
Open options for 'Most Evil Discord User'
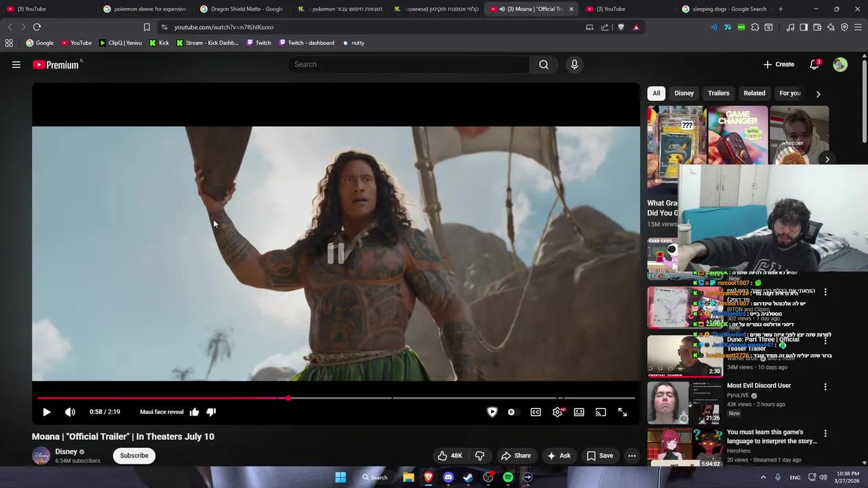825,387
